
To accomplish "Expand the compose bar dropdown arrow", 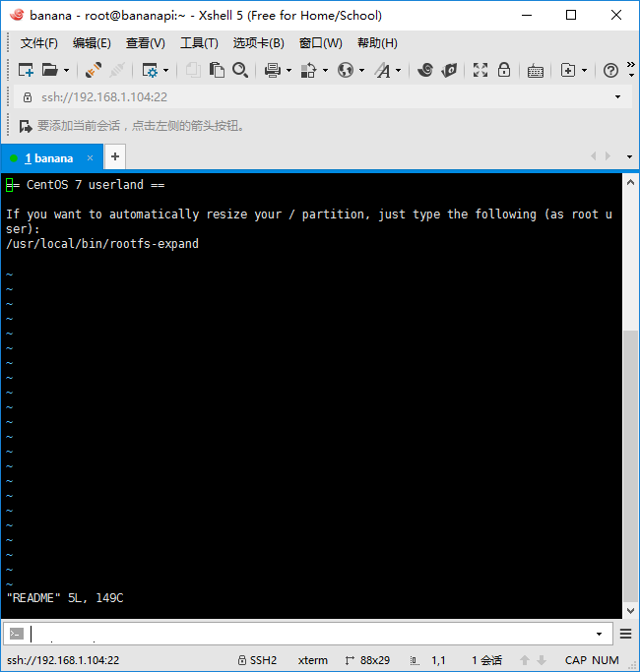I will (x=599, y=634).
